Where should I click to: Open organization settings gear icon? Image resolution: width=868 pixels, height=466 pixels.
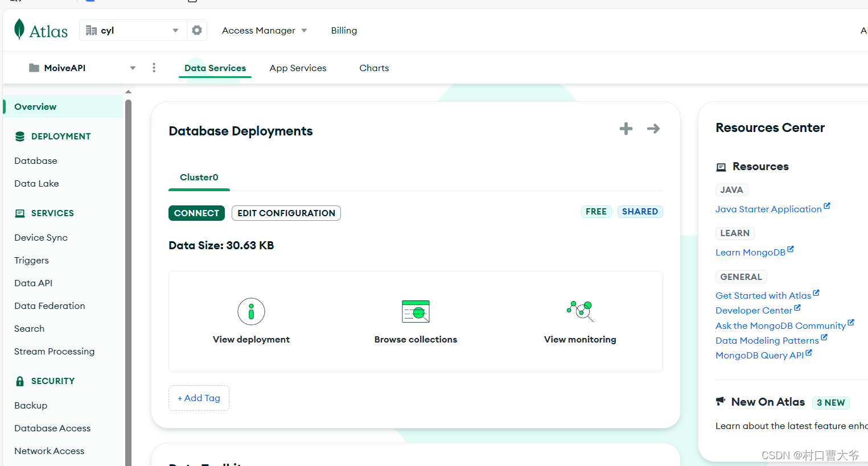click(197, 30)
